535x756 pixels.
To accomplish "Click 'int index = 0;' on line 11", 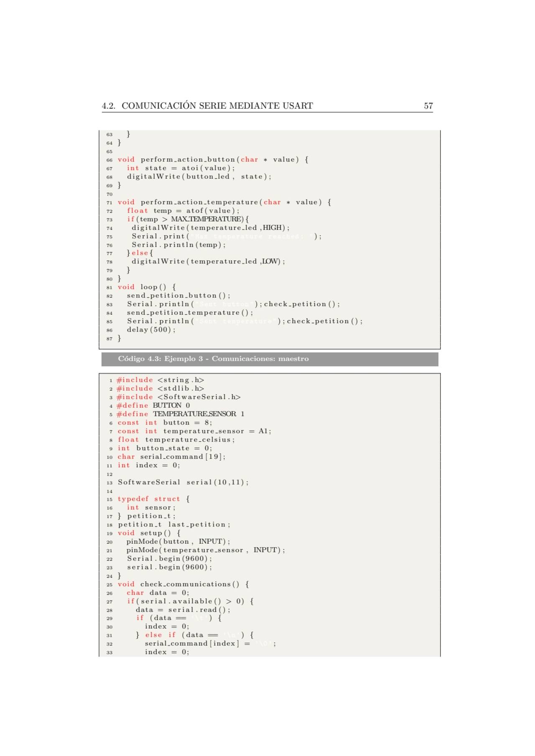I will pyautogui.click(x=149, y=465).
